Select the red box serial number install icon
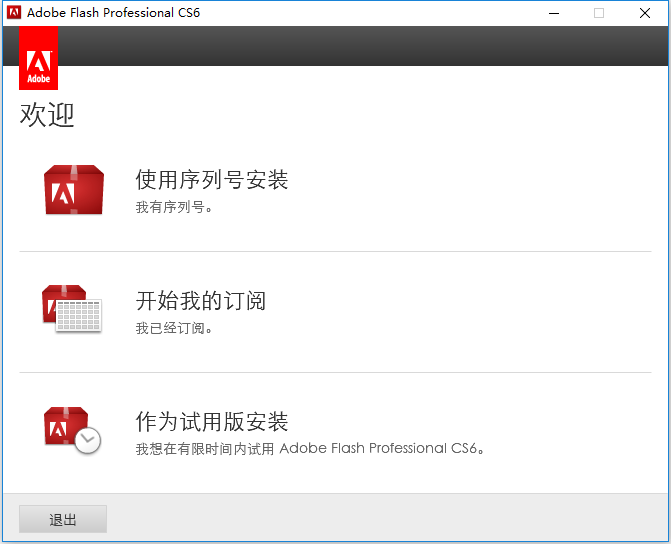This screenshot has height=544, width=671. 73,190
